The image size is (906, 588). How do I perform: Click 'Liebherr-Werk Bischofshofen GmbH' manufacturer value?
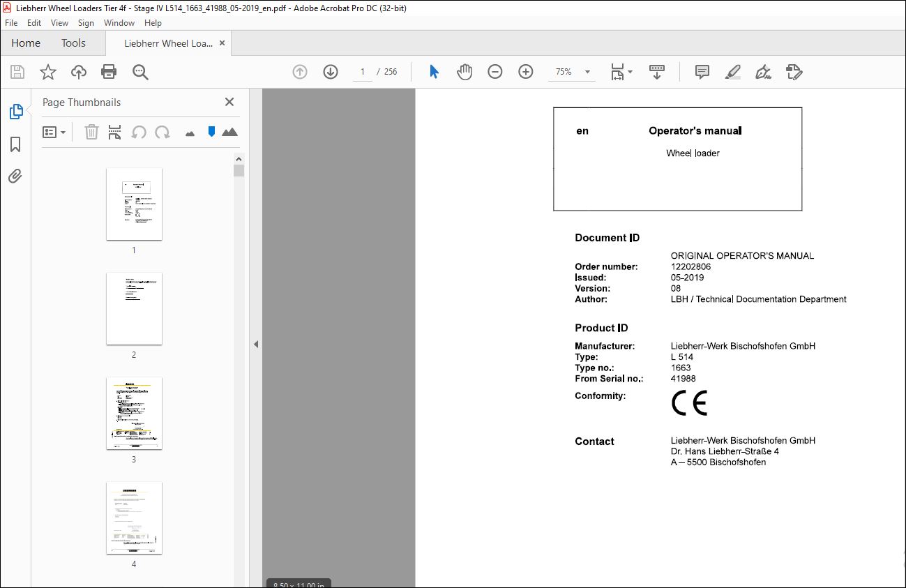[x=743, y=346]
